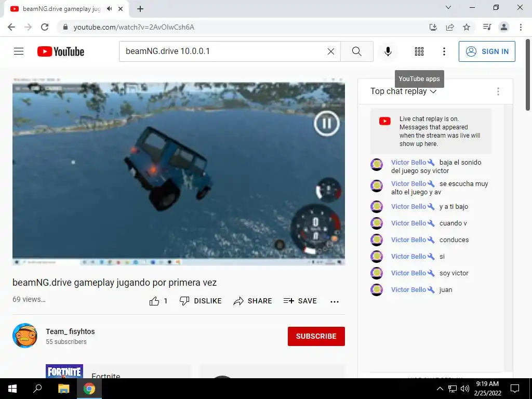The image size is (532, 399).
Task: Click the "55 subscribers" text
Action: [x=66, y=342]
